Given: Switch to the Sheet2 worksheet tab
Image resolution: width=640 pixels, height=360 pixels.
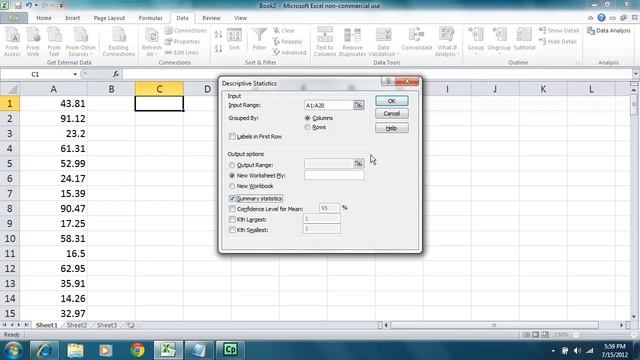Looking at the screenshot, I should pos(77,325).
